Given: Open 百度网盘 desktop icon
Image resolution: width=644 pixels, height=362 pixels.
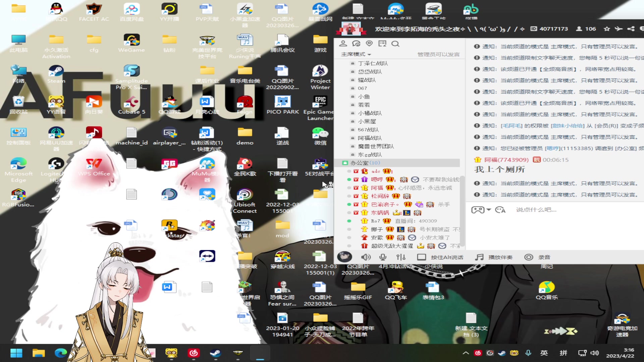Looking at the screenshot, I should click(x=131, y=12).
